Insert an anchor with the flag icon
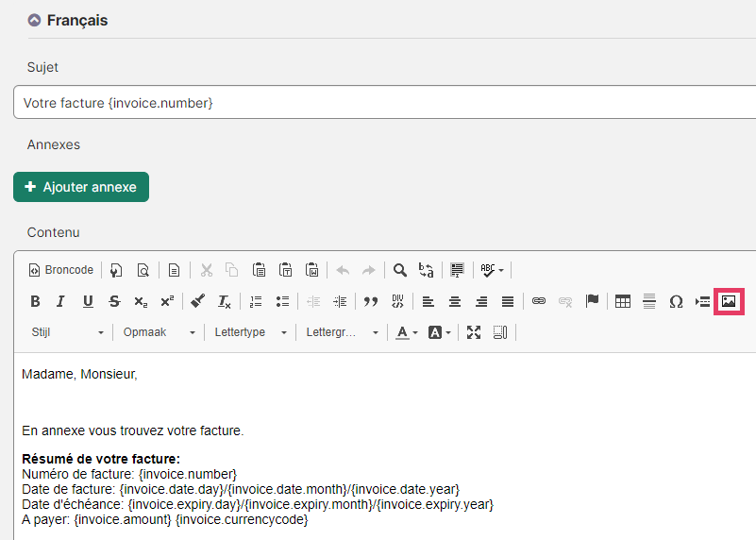The height and width of the screenshot is (540, 756). [592, 301]
